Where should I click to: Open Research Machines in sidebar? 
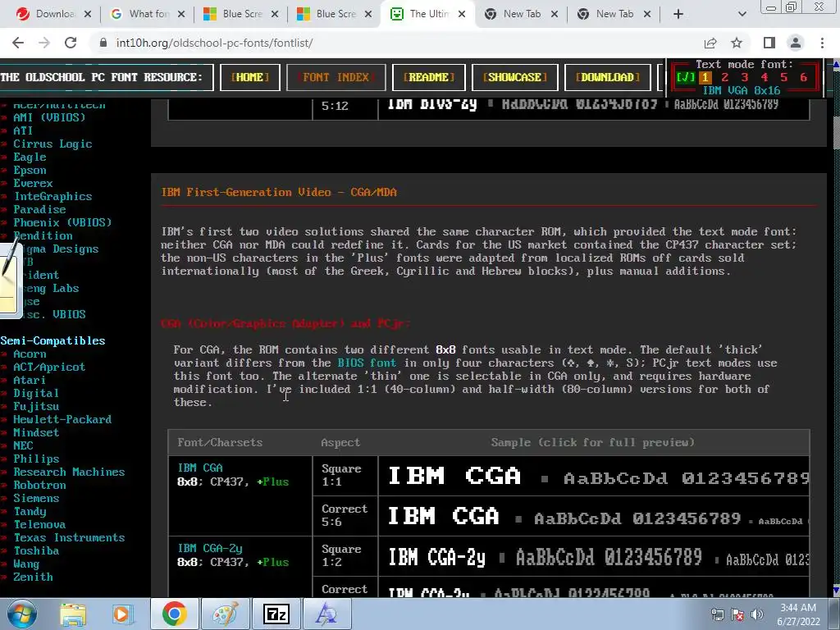69,472
